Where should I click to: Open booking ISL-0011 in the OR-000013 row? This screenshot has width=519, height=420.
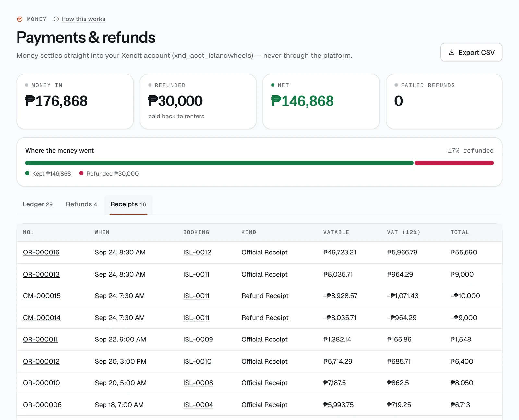(196, 275)
